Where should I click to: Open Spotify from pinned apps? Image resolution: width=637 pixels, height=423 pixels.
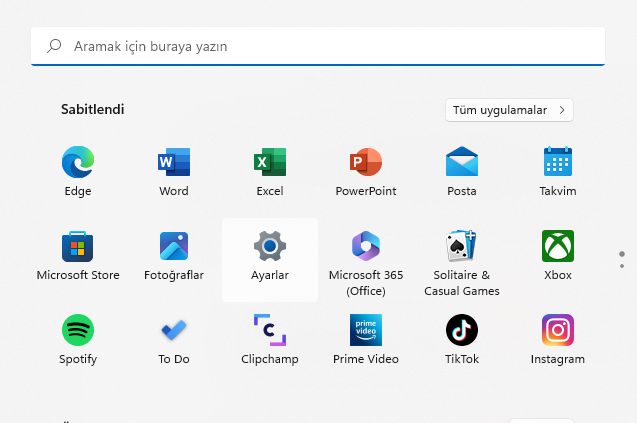coord(78,330)
